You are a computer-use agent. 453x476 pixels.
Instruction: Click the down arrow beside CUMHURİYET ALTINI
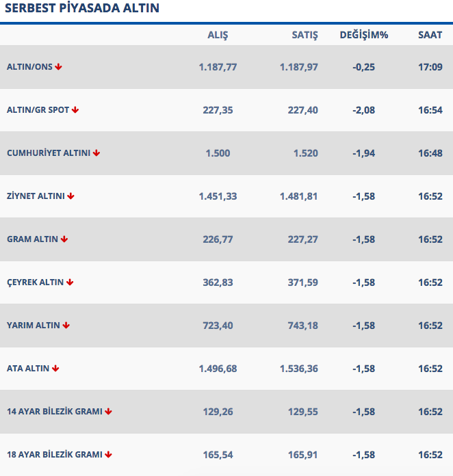[96, 153]
